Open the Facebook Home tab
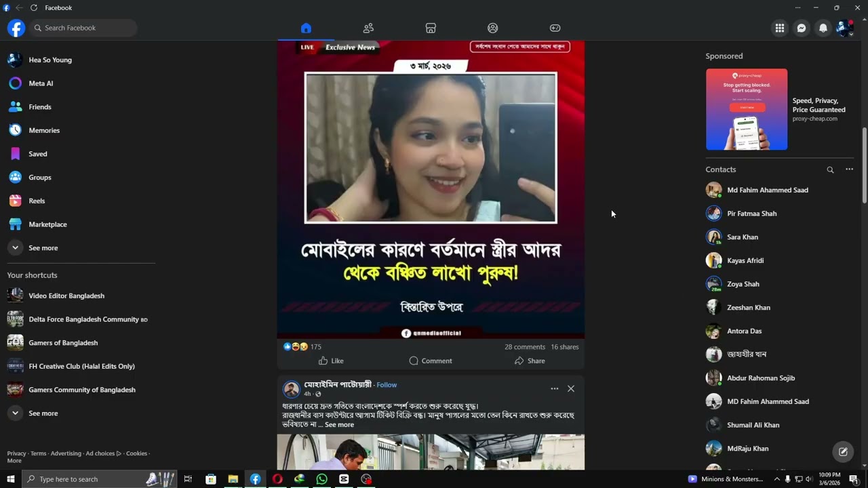 tap(306, 28)
